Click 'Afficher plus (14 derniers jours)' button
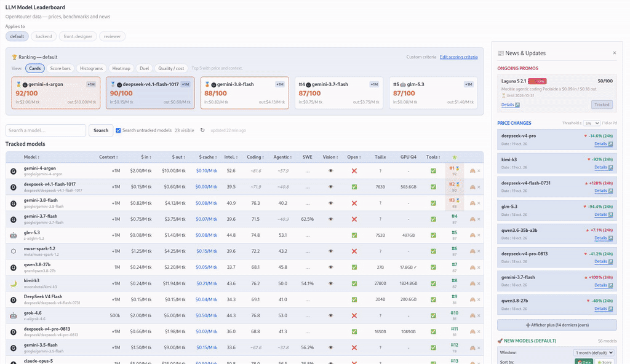This screenshot has width=630, height=364. click(x=557, y=325)
